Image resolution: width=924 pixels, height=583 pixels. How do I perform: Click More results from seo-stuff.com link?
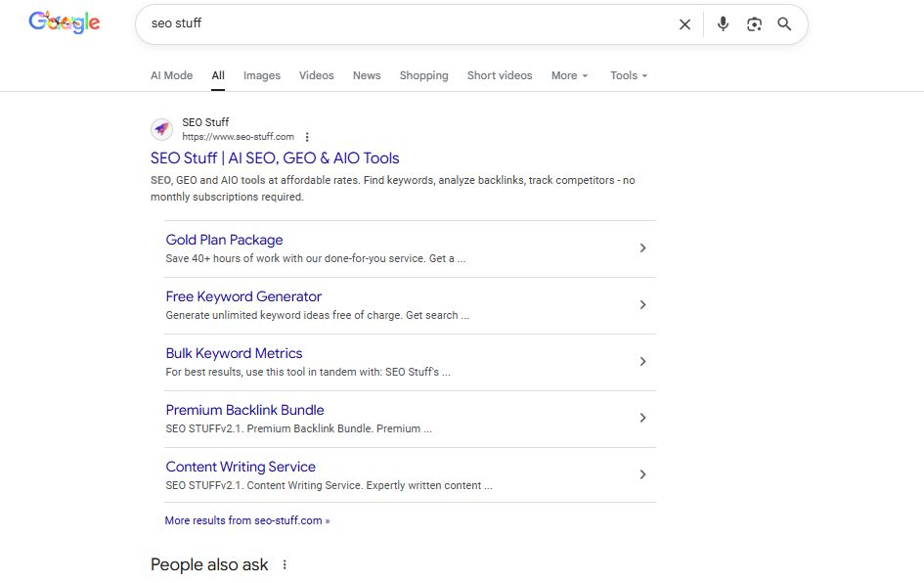pyautogui.click(x=247, y=520)
